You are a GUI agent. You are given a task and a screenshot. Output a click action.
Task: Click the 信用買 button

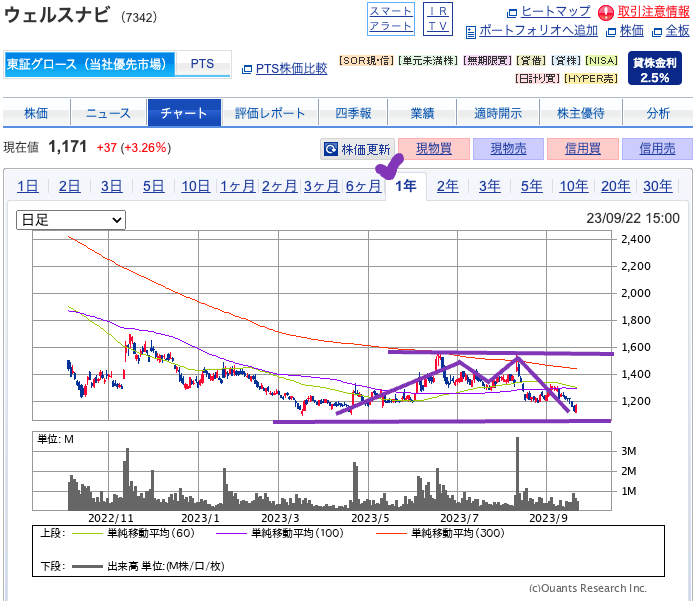point(583,149)
